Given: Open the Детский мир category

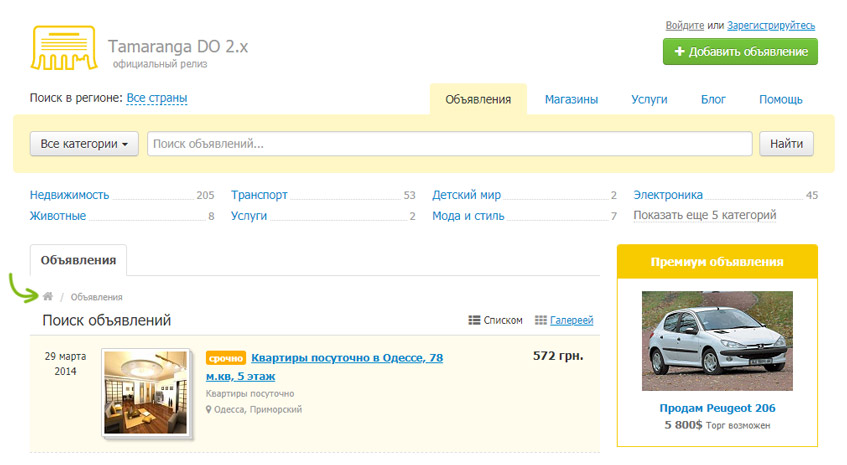Looking at the screenshot, I should click(x=466, y=195).
